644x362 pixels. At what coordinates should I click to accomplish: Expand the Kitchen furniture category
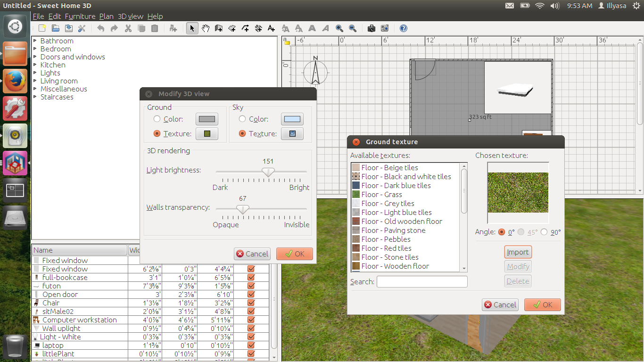tap(35, 65)
